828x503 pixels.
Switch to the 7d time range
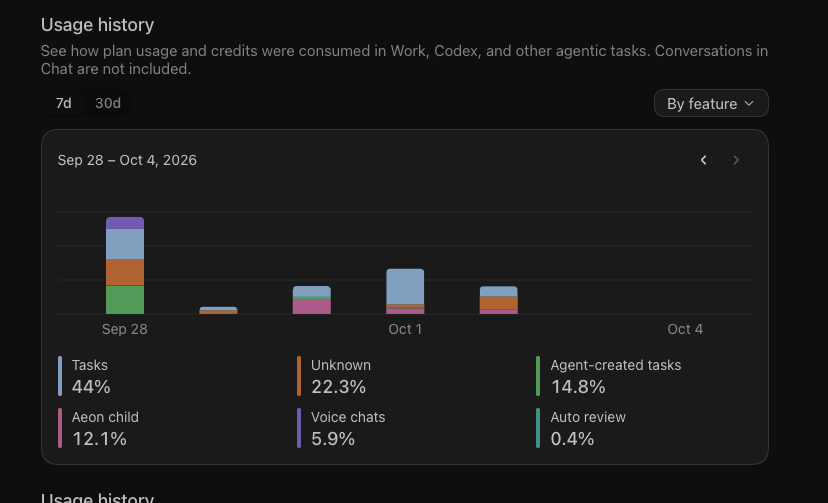[x=63, y=103]
